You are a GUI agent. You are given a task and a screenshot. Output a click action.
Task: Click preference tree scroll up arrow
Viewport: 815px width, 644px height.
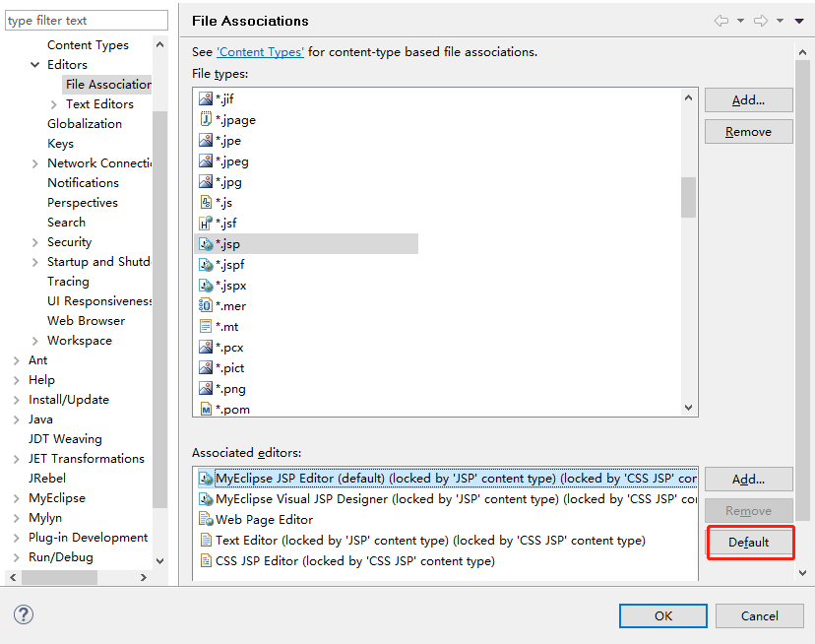coord(160,44)
